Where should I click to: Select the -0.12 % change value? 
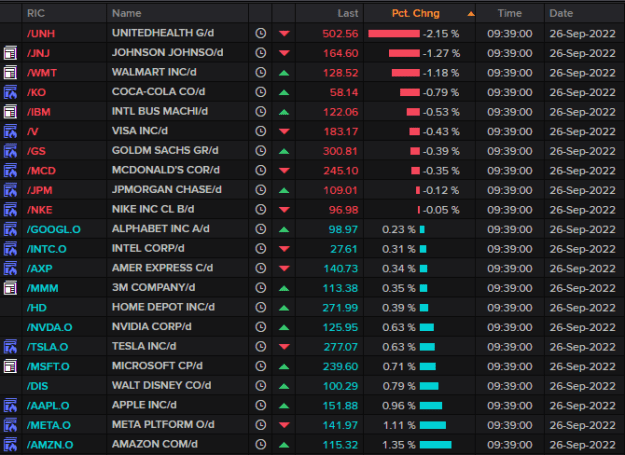coord(441,190)
